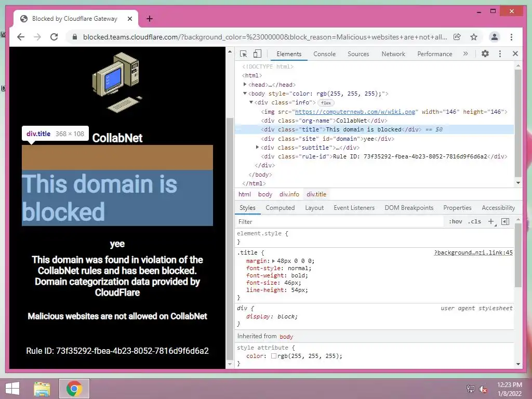
Task: Open DevTools three-dot customize menu
Action: pyautogui.click(x=500, y=54)
